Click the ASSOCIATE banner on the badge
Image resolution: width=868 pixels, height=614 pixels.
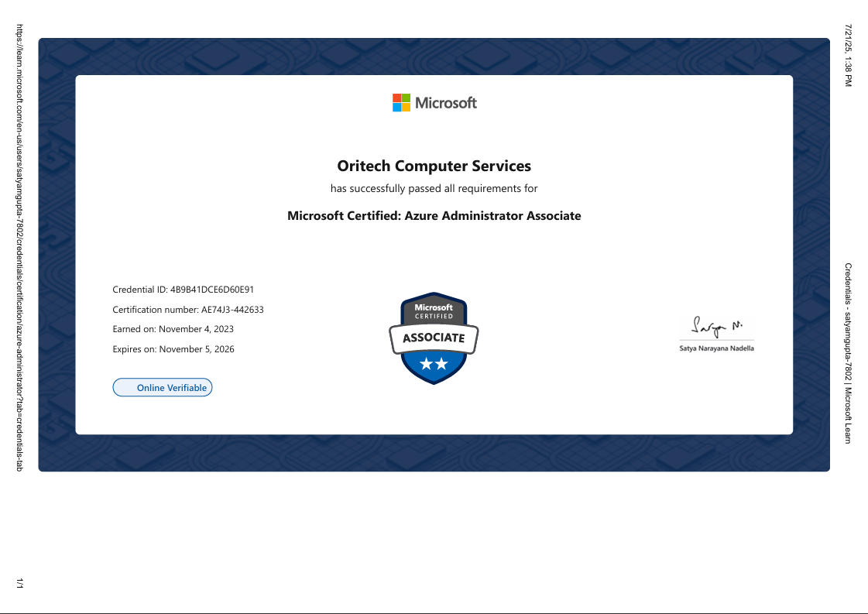434,338
